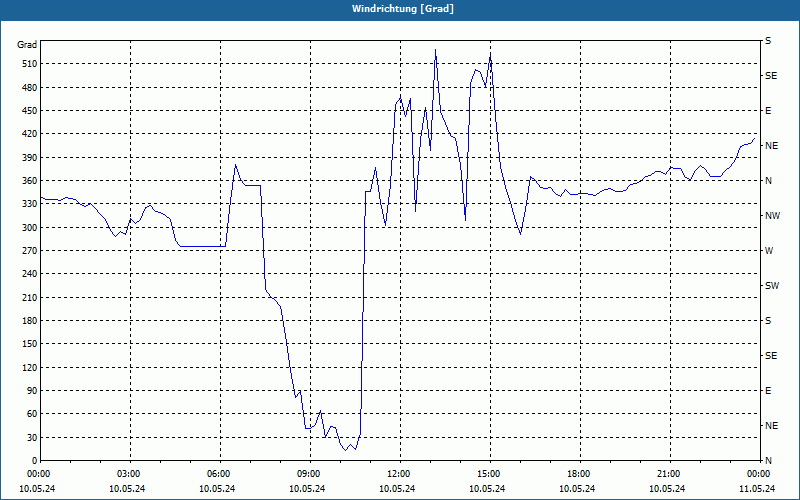The width and height of the screenshot is (800, 500).
Task: Click the S compass label level with 180
Action: [x=768, y=321]
